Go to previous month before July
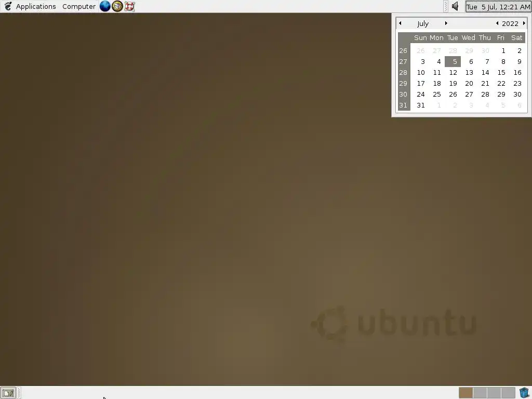Viewport: 532px width, 399px height. [x=401, y=23]
